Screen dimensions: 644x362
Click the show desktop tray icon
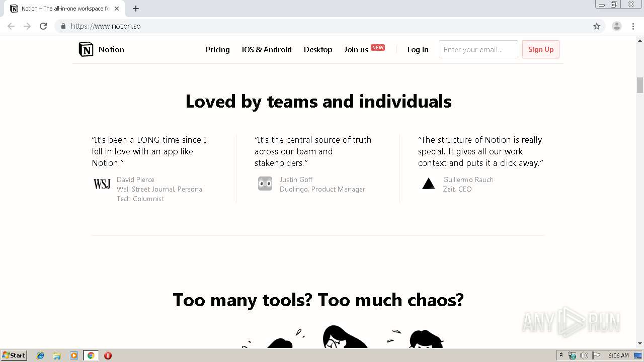638,355
